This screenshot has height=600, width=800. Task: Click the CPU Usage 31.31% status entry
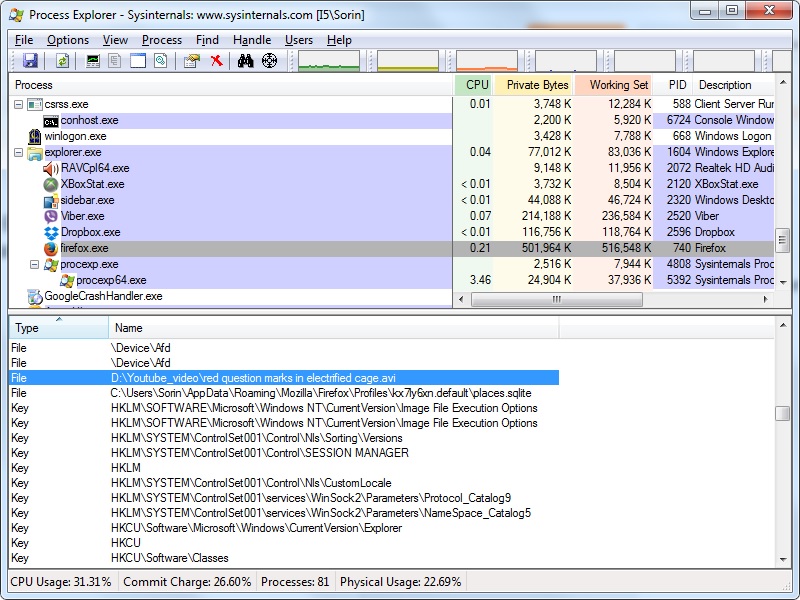(x=61, y=582)
